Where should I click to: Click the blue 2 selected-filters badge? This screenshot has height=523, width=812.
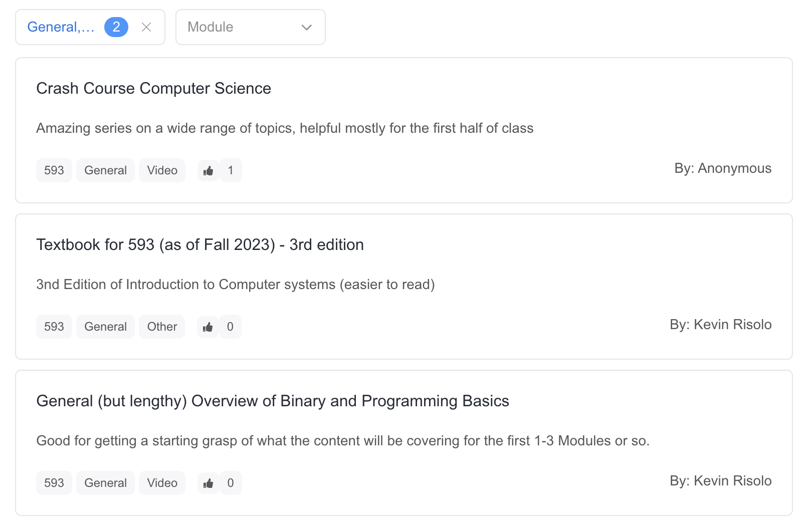[116, 27]
